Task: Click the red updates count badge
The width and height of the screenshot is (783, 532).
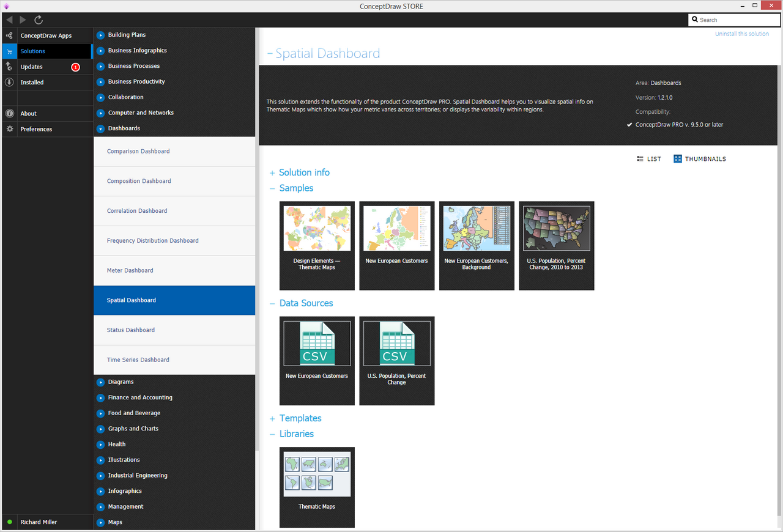Action: click(76, 67)
